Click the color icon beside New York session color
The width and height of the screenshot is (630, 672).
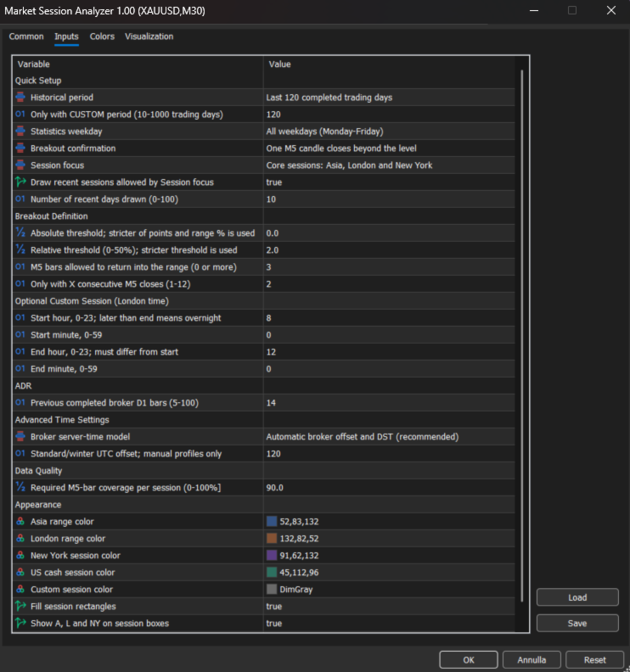[x=20, y=556]
